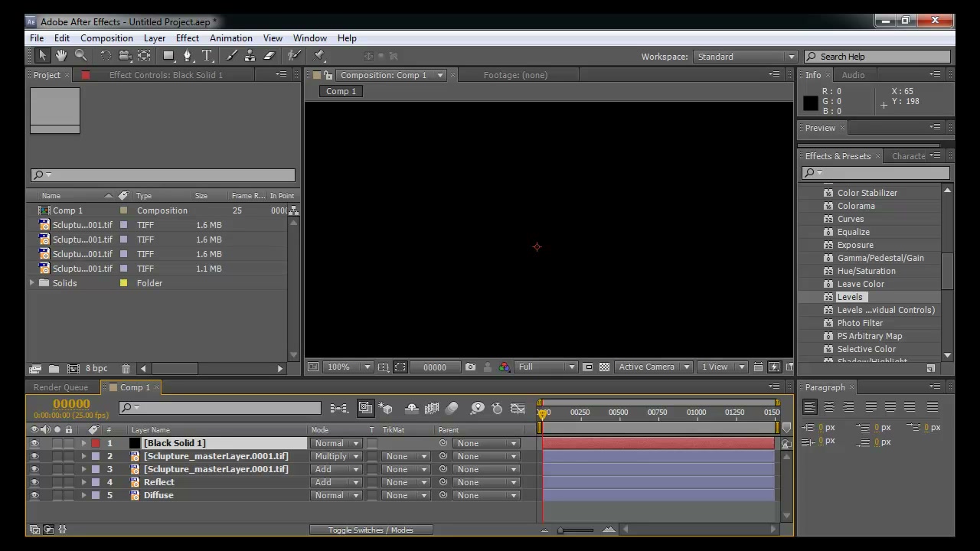980x551 pixels.
Task: Click Toggle Switches / Modes button
Action: click(x=371, y=530)
